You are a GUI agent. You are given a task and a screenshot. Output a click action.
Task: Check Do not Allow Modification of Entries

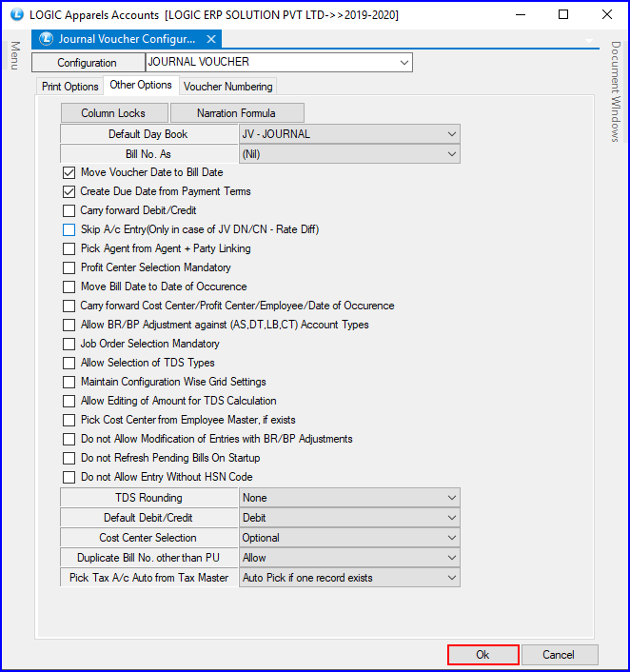(x=69, y=440)
